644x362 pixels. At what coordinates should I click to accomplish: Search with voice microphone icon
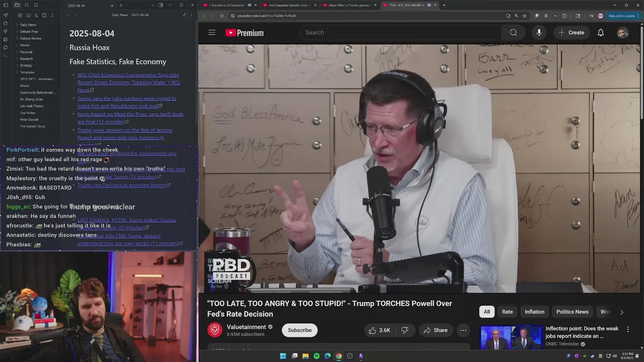point(539,32)
